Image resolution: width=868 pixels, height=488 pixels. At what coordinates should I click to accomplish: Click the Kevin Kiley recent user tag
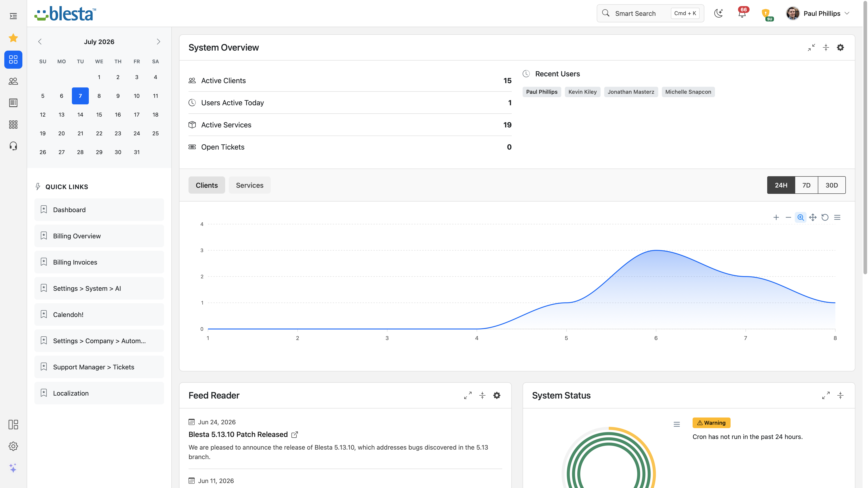tap(582, 92)
